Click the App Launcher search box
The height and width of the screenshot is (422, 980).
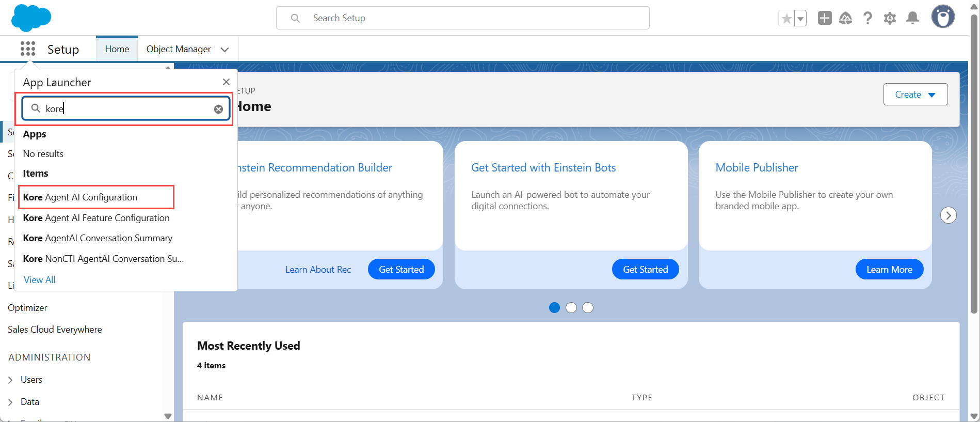pos(126,108)
